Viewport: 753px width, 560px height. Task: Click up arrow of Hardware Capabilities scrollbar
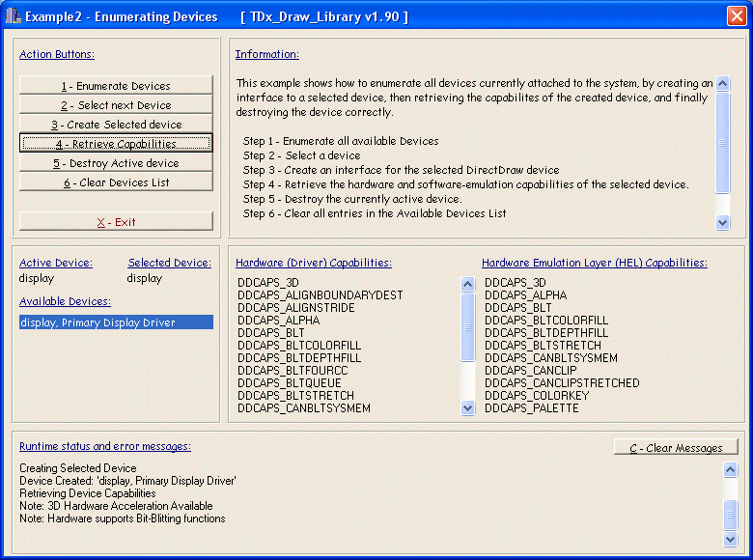(x=468, y=284)
